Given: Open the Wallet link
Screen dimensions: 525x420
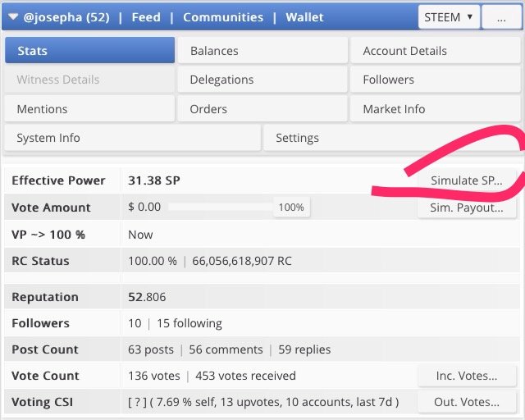Looking at the screenshot, I should coord(304,17).
